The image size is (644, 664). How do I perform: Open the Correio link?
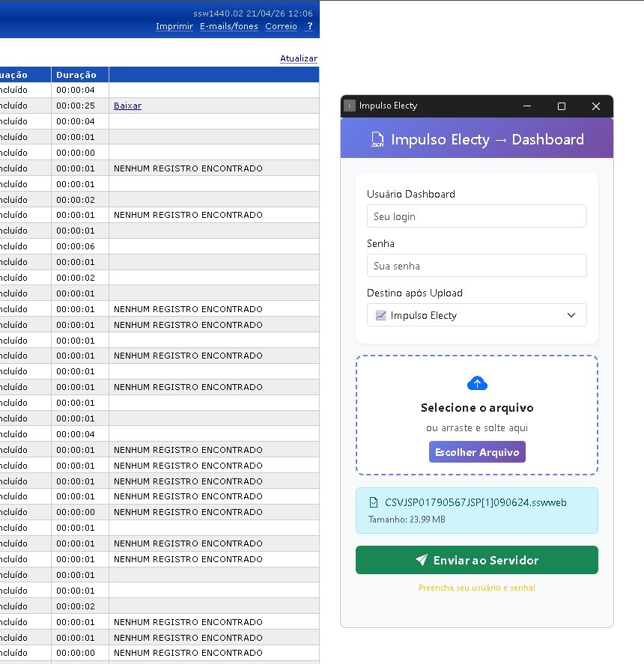(281, 26)
